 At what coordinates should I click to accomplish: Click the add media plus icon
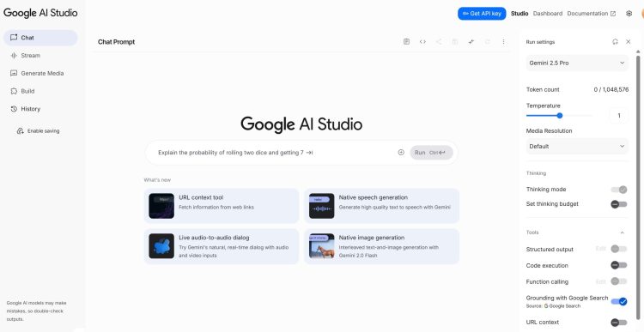click(401, 152)
